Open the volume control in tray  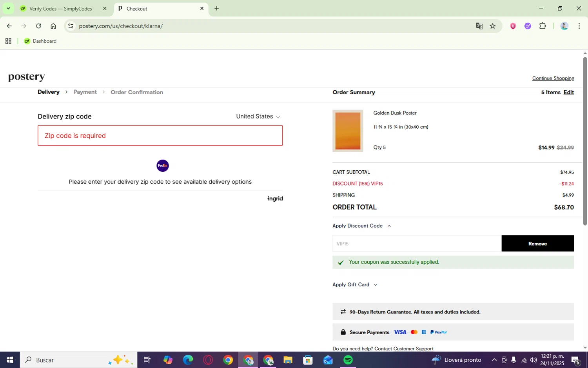533,360
